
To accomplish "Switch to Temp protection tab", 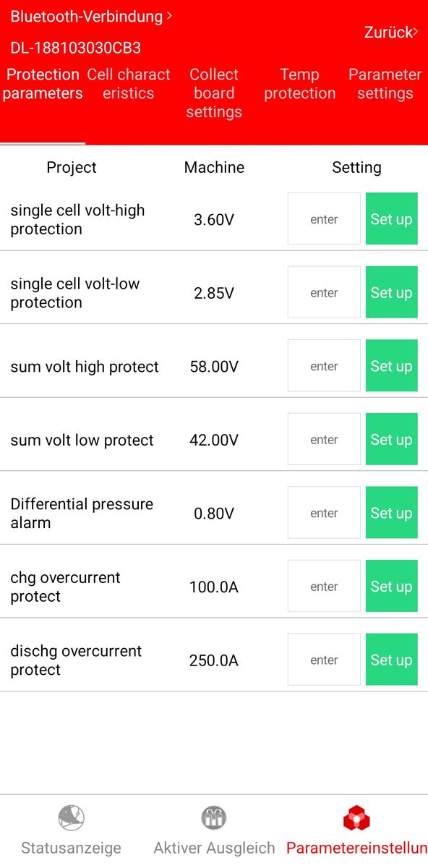I will pos(299,84).
